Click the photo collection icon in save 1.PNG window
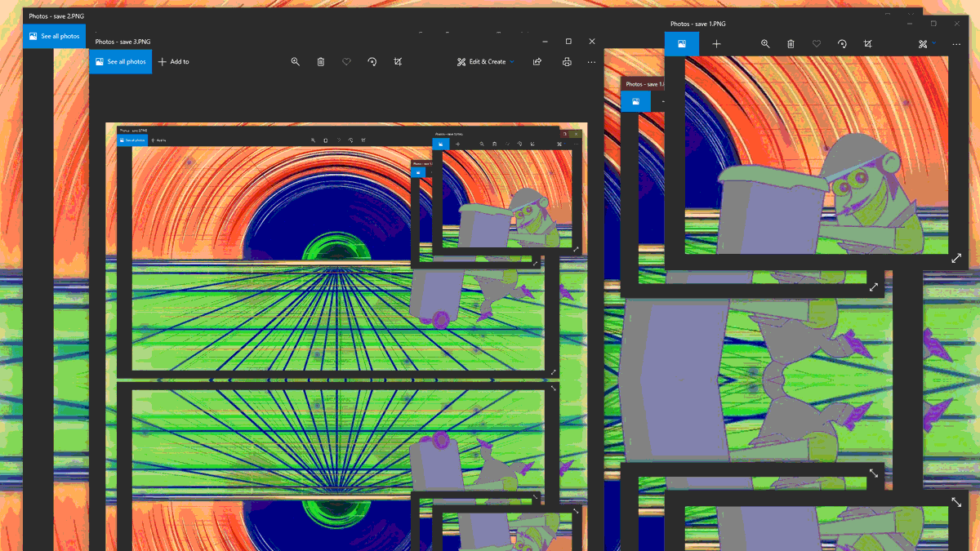This screenshot has width=980, height=551. point(682,44)
